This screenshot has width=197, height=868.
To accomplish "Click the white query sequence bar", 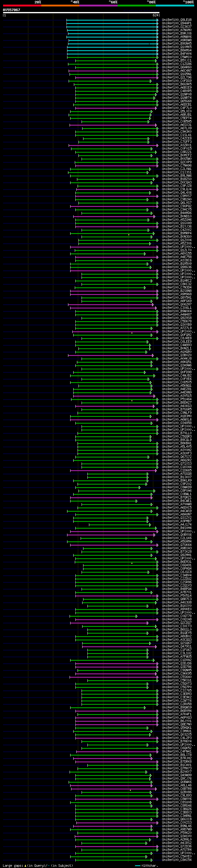I will pyautogui.click(x=81, y=13).
